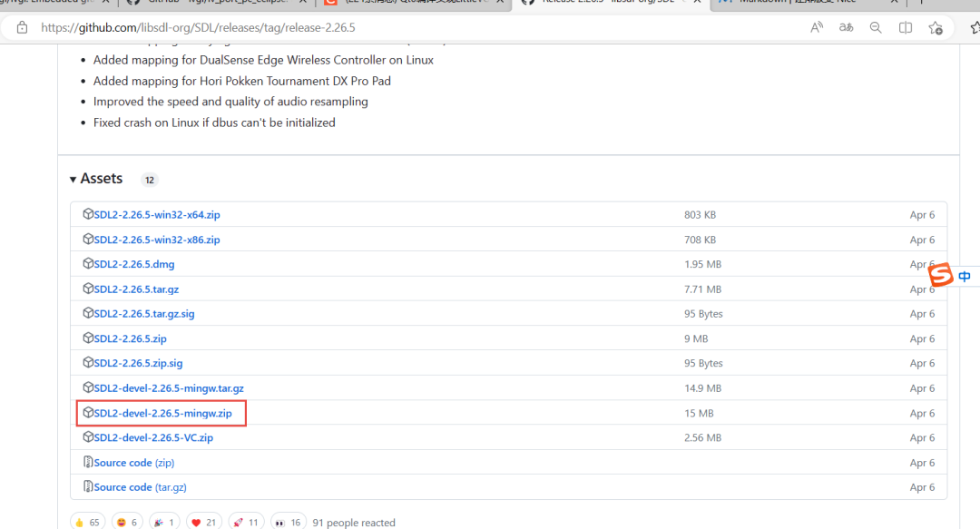
Task: Click the package icon beside SDL2-devel-2.26.5-VC.zip
Action: [88, 436]
